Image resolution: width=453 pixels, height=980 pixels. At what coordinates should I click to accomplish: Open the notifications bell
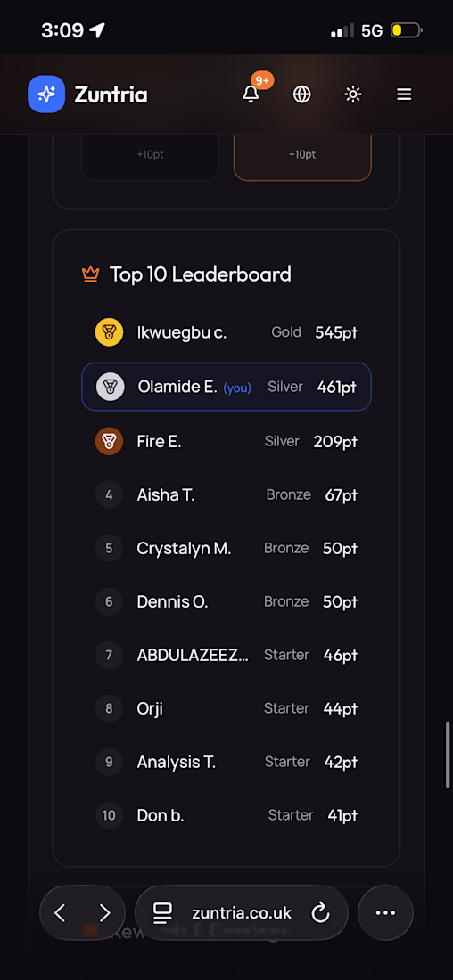[251, 94]
